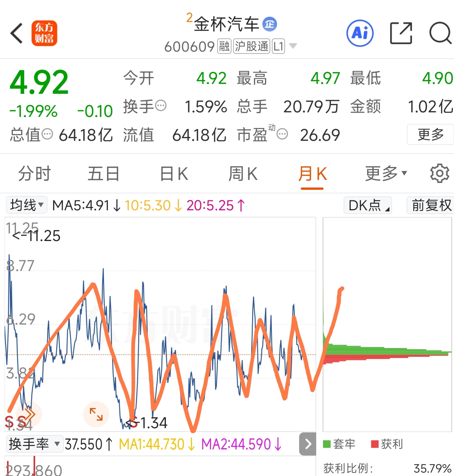
Task: Switch to the 日K tab
Action: pos(174,173)
